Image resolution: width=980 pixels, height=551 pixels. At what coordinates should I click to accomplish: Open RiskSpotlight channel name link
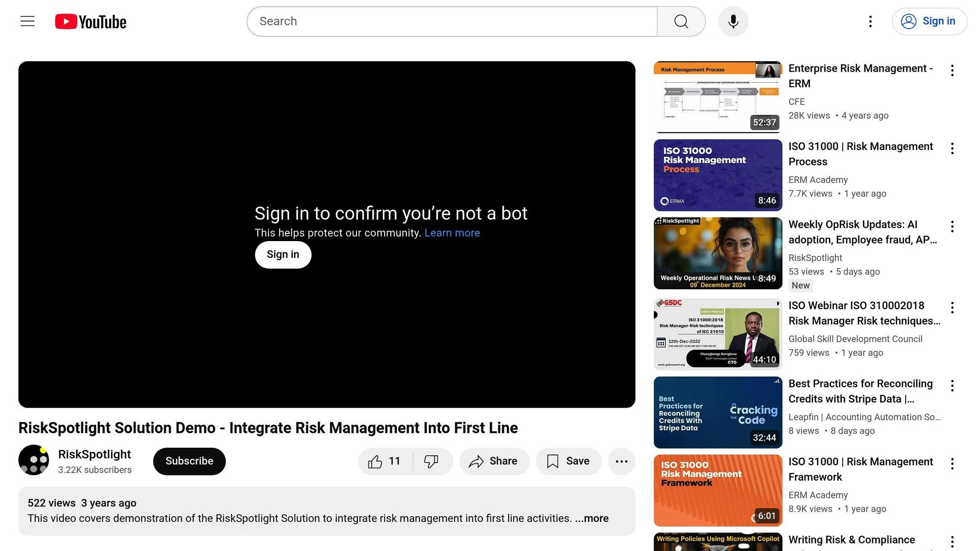[x=94, y=454]
